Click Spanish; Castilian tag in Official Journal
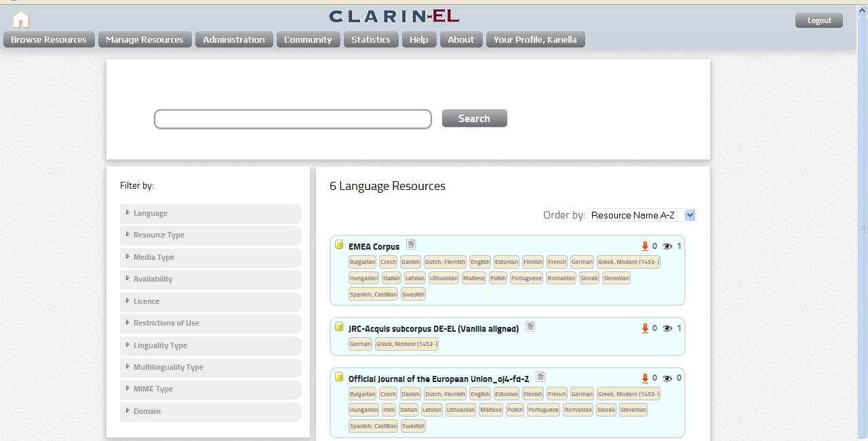Screen dimensions: 868x441 (x=373, y=426)
